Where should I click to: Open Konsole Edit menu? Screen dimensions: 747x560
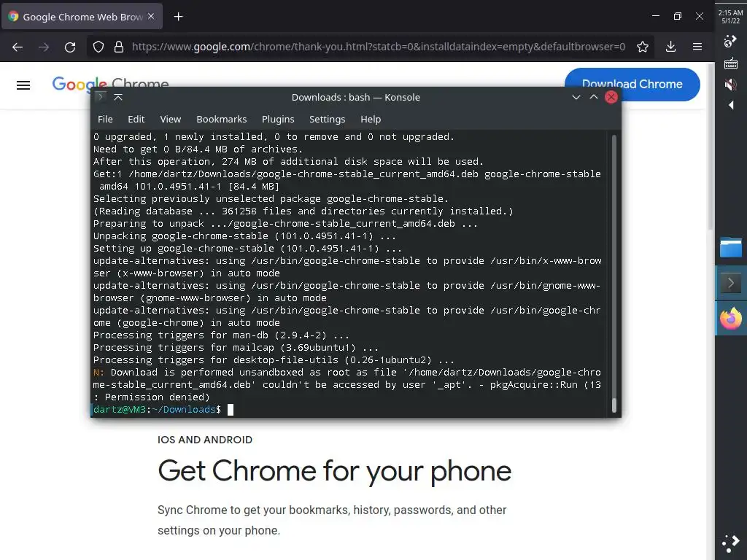(x=136, y=119)
